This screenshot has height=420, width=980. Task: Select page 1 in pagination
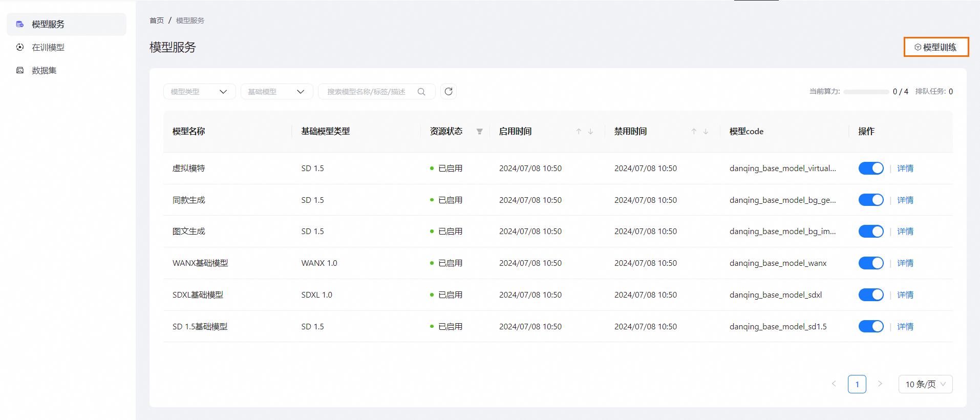857,384
